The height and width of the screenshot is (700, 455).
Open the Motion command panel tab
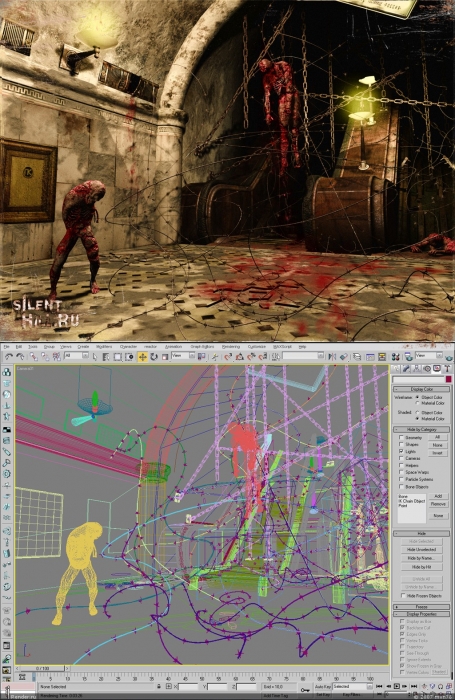point(426,369)
